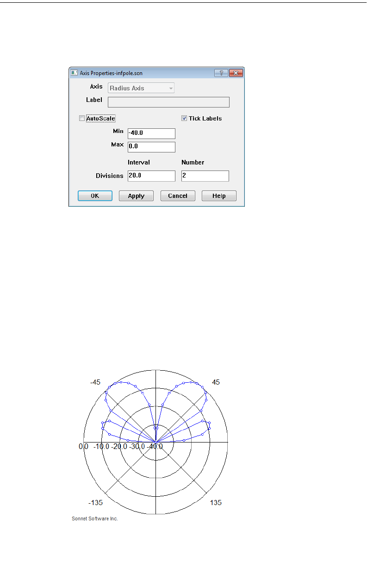The image size is (367, 588).
Task: Enable the AutoScale checkbox
Action: [x=82, y=119]
